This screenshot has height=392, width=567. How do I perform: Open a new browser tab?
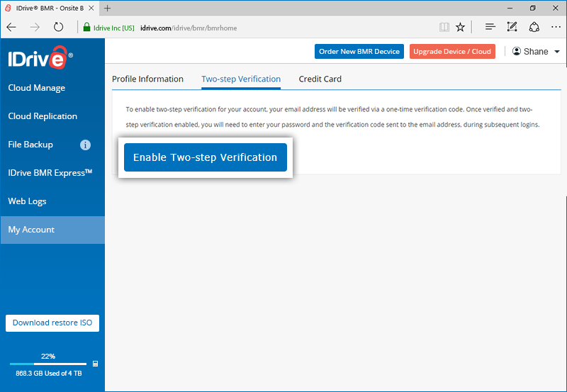[108, 8]
